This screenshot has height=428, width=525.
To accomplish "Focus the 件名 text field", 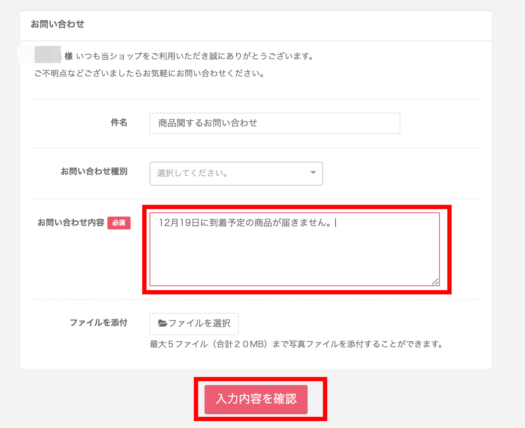I will tap(275, 123).
